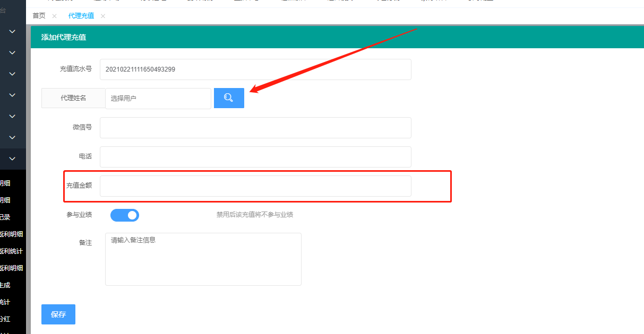Click into the 电话 input box
The width and height of the screenshot is (644, 334).
point(255,157)
